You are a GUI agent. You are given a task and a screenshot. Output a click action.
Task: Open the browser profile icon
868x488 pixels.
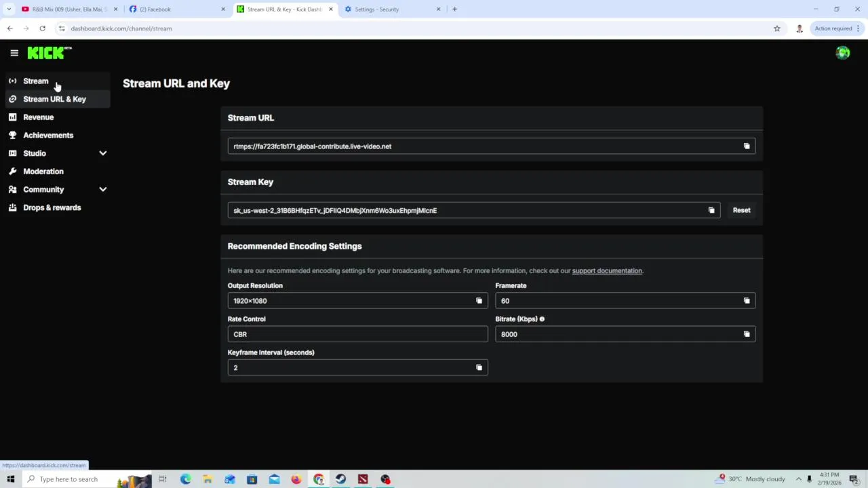tap(800, 28)
